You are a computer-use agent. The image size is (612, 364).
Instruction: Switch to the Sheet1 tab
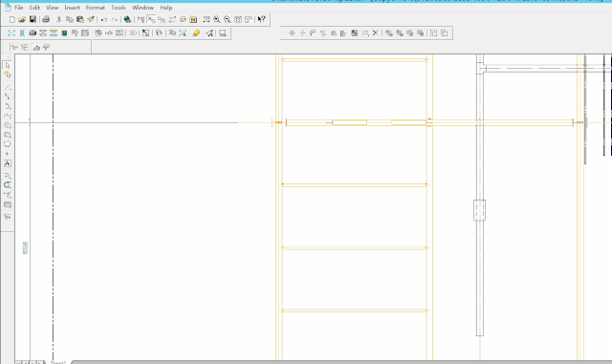57,362
